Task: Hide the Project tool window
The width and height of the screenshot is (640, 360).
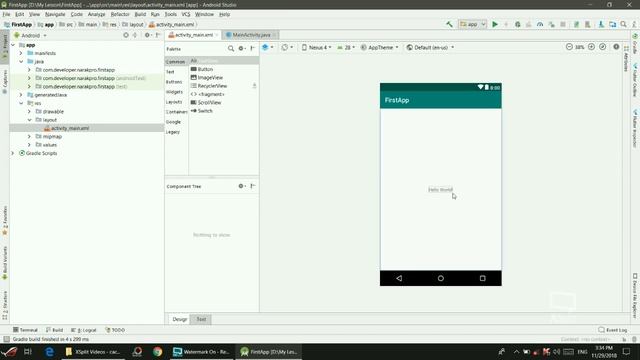Action: pyautogui.click(x=158, y=36)
